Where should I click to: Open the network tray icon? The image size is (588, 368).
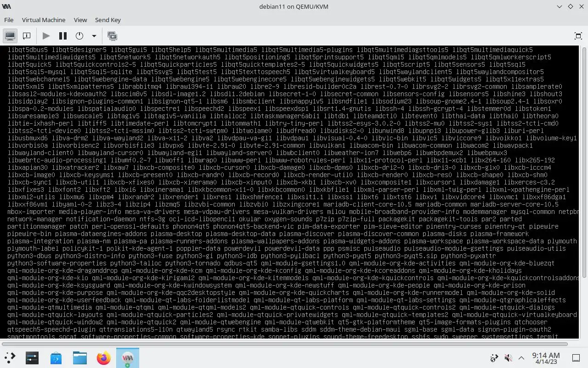point(494,358)
